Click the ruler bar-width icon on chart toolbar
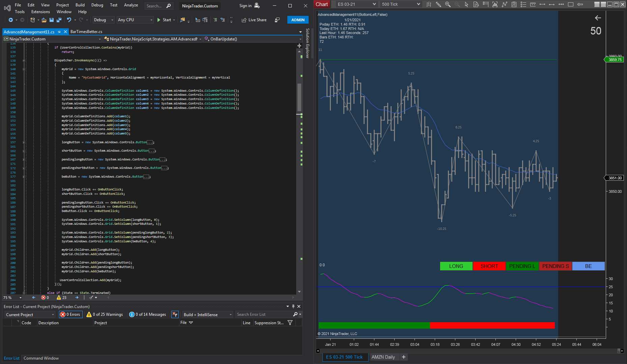Image resolution: width=627 pixels, height=364 pixels. tap(533, 4)
